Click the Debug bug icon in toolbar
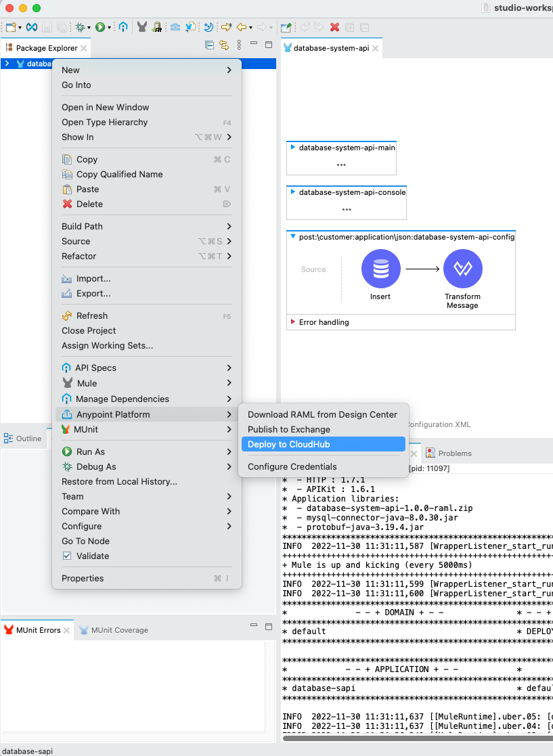This screenshot has width=553, height=756. pyautogui.click(x=81, y=27)
